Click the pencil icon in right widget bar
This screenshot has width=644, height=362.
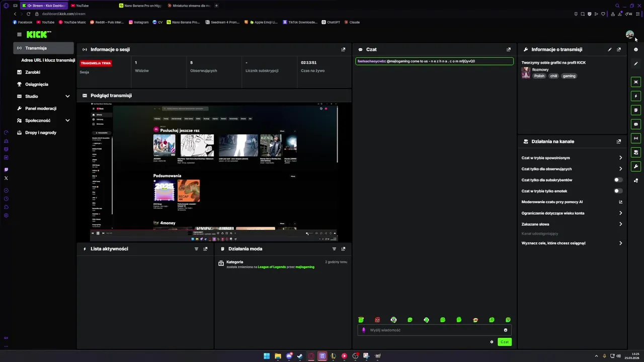(636, 64)
